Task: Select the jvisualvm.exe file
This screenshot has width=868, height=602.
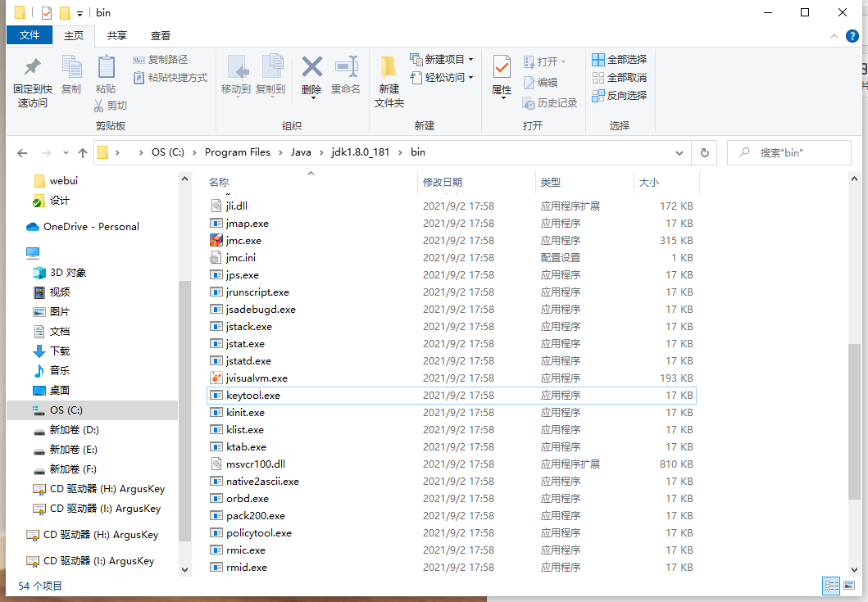Action: pyautogui.click(x=451, y=378)
